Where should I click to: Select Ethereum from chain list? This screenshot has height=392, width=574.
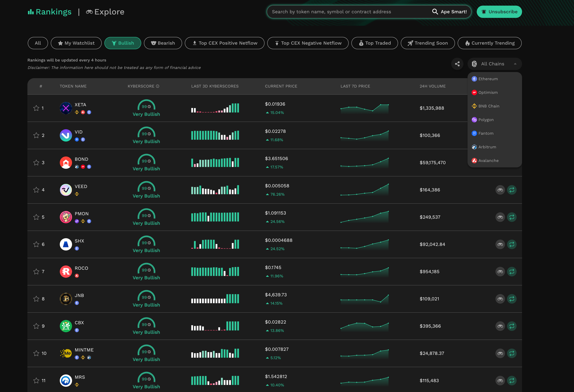[x=494, y=79]
